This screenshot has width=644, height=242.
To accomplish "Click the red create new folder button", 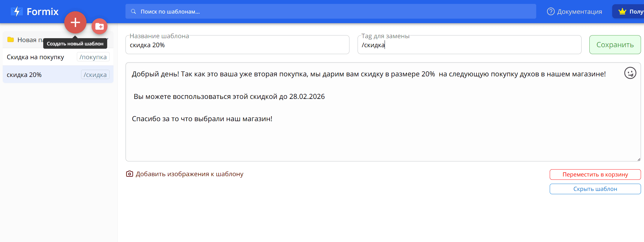I will tap(99, 27).
